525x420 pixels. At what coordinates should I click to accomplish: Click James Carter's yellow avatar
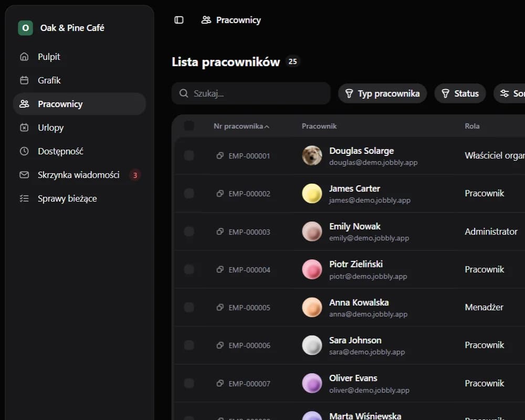point(312,193)
